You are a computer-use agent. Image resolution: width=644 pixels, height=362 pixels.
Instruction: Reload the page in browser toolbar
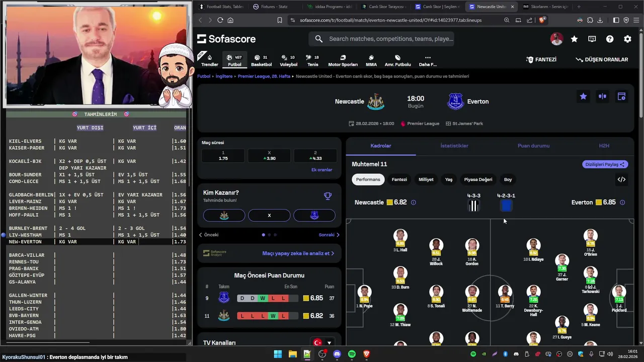coord(220,20)
